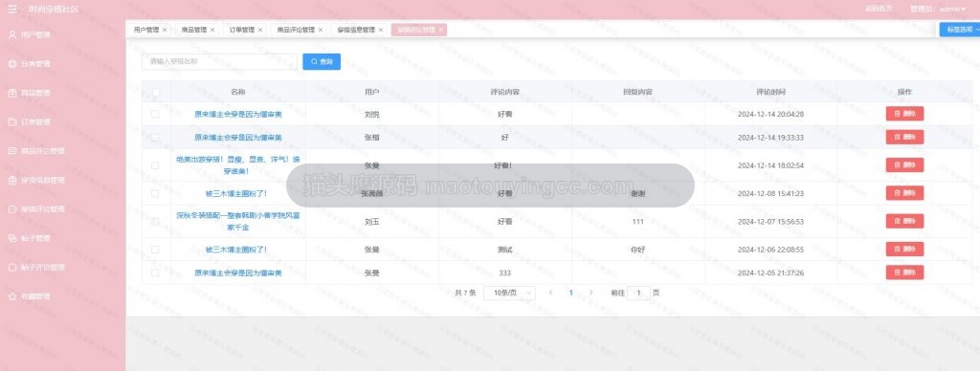Tick the select-all checkbox in table header
The image size is (980, 371).
click(155, 93)
